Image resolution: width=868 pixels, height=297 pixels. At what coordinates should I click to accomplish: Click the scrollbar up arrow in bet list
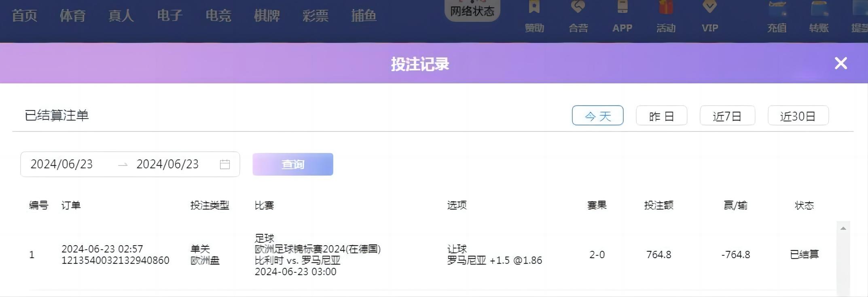click(843, 229)
